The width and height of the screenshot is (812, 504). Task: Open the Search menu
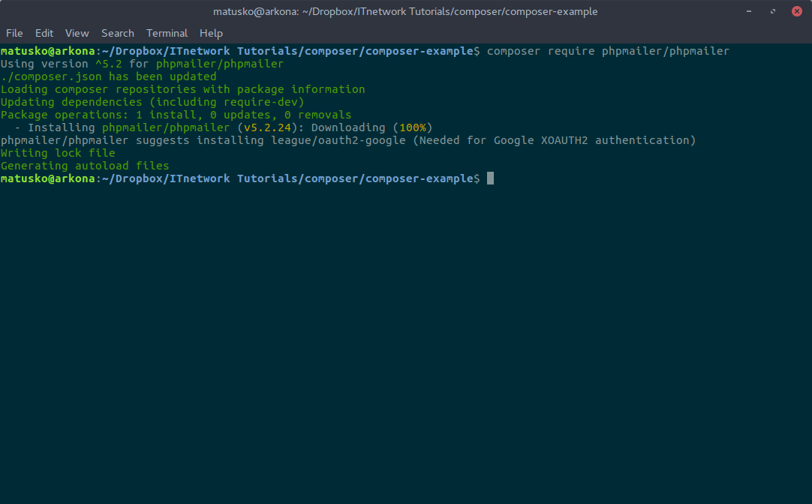coord(117,33)
